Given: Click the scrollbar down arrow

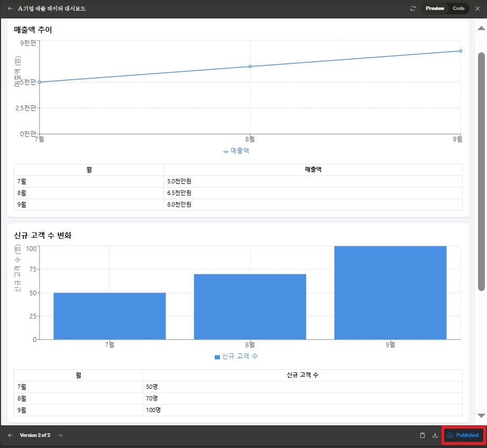Looking at the screenshot, I should click(481, 415).
